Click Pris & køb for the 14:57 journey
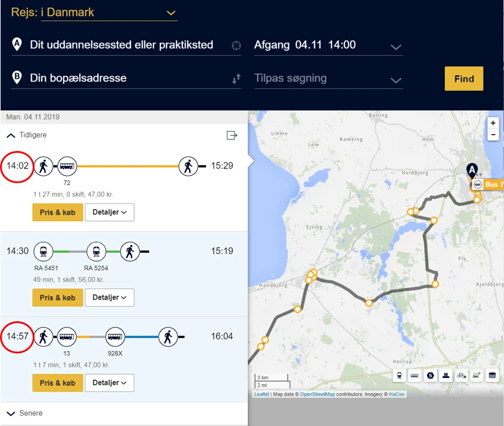 [x=57, y=383]
